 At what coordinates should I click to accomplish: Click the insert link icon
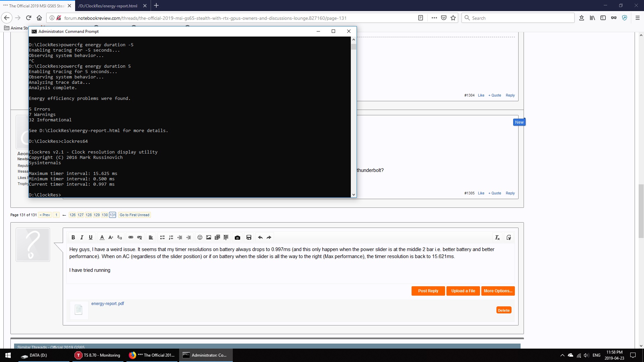(x=131, y=237)
